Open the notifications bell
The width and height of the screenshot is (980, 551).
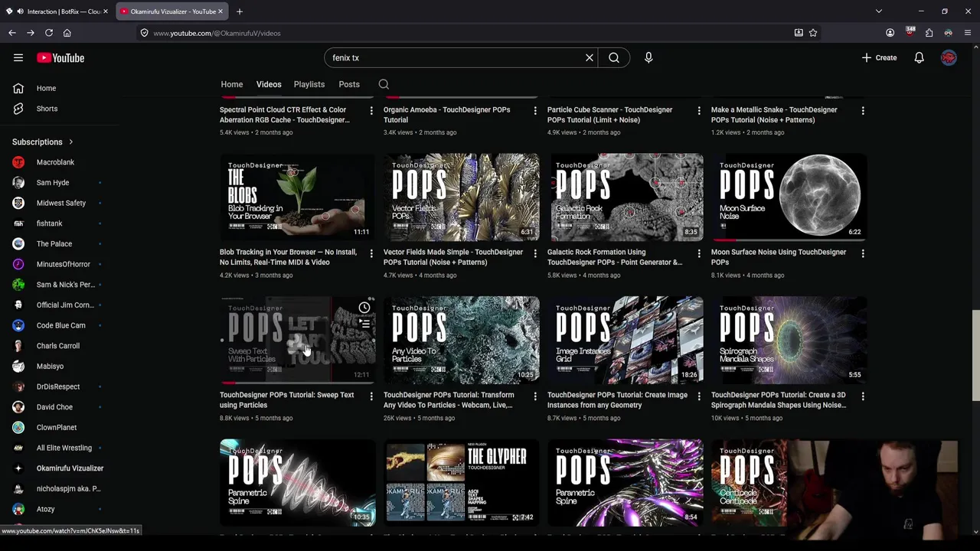point(919,57)
